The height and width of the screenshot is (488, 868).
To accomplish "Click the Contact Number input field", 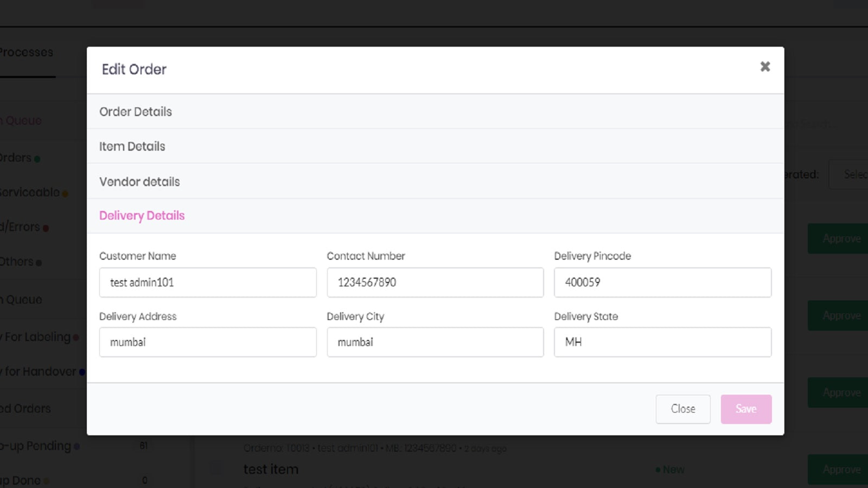I will (435, 282).
